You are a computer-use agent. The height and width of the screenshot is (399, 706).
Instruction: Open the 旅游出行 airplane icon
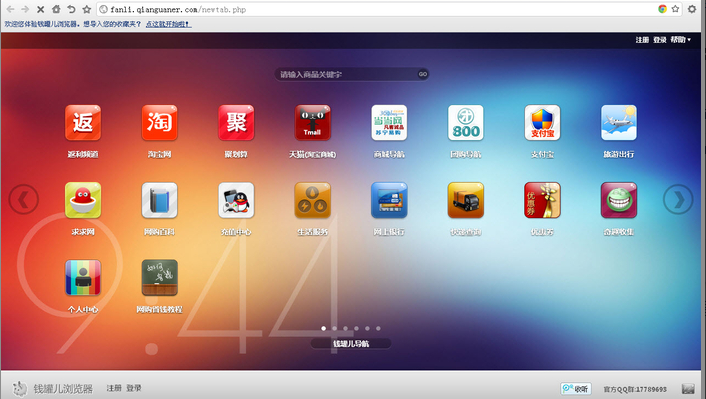click(x=619, y=123)
